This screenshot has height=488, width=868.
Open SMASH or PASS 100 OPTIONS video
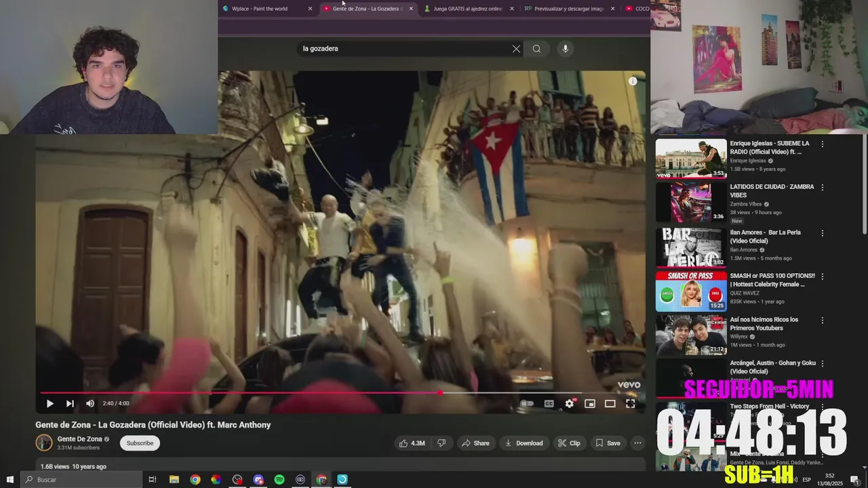point(691,291)
